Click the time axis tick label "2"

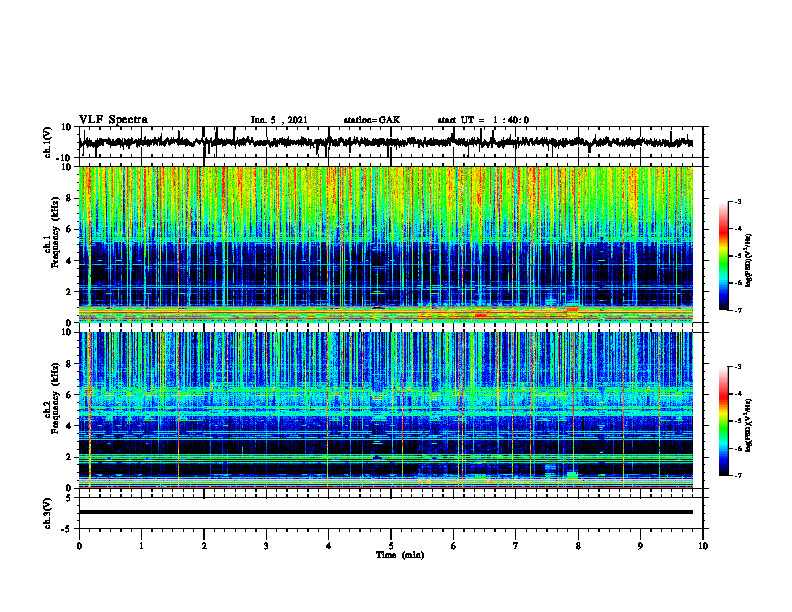[x=204, y=546]
